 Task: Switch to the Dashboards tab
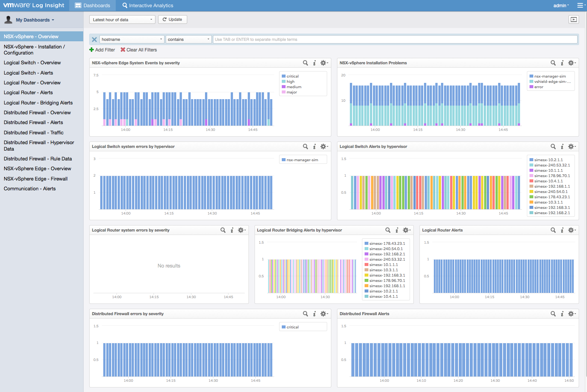pos(93,5)
